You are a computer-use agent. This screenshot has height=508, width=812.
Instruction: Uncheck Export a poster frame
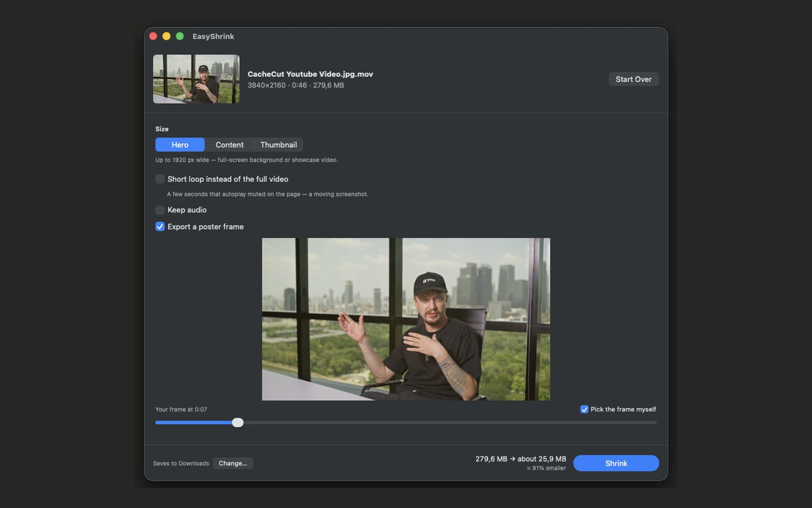coord(160,226)
